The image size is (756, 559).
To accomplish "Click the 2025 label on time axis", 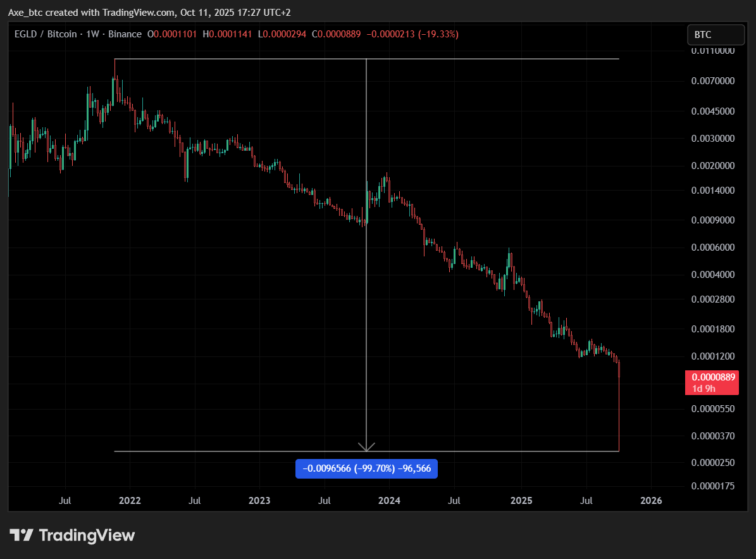I will [x=521, y=501].
